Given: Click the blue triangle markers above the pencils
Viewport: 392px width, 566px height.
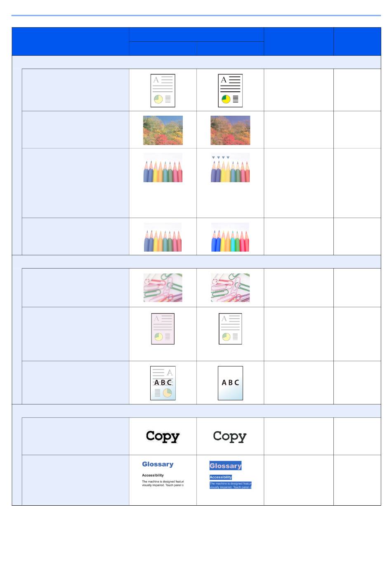Looking at the screenshot, I should click(x=221, y=157).
